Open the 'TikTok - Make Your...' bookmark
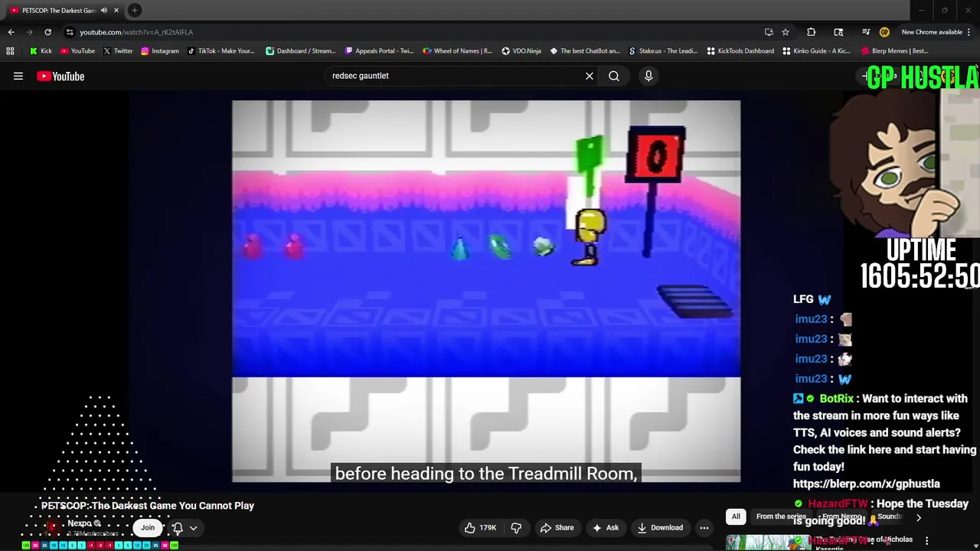Image resolution: width=980 pixels, height=551 pixels. pos(220,51)
